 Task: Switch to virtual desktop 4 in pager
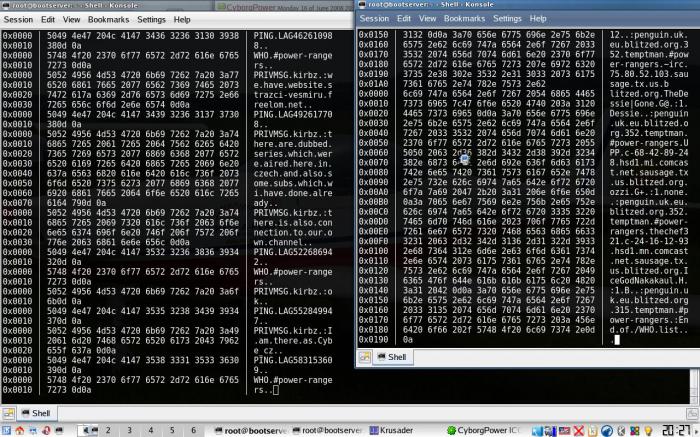pyautogui.click(x=151, y=430)
